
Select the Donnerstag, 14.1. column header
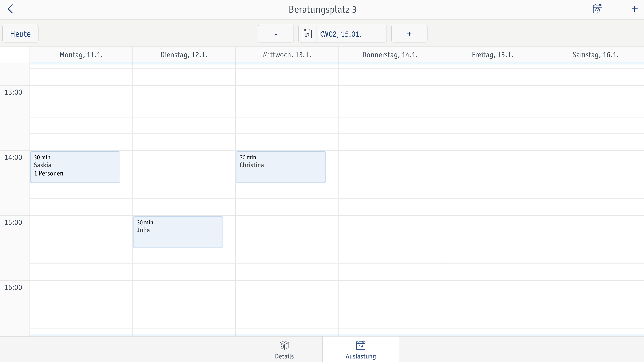(x=390, y=55)
